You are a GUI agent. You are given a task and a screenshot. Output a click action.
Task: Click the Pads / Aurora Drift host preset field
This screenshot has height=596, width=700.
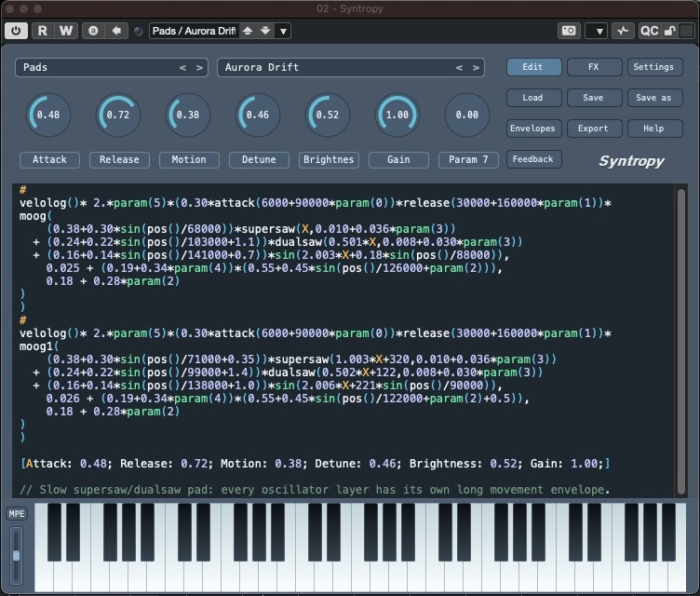pos(194,31)
